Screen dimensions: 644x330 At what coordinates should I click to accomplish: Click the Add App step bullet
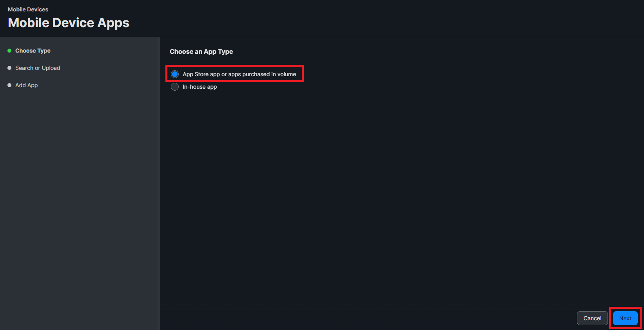pyautogui.click(x=9, y=85)
